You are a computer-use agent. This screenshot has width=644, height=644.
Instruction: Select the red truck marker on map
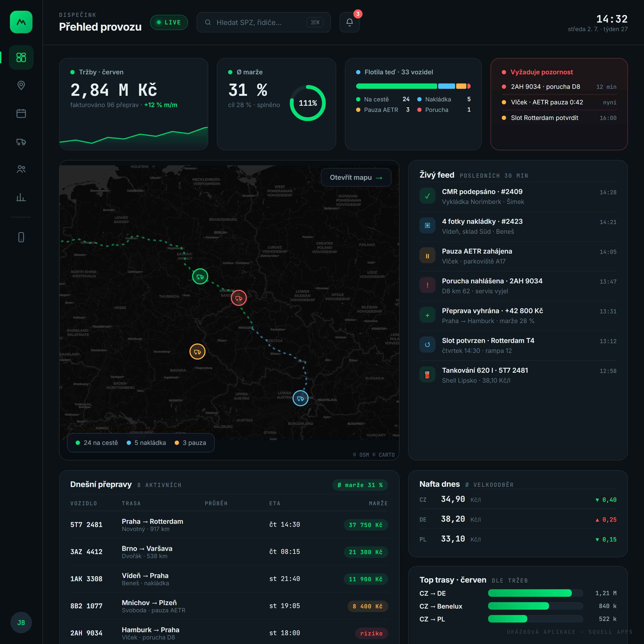click(x=239, y=298)
